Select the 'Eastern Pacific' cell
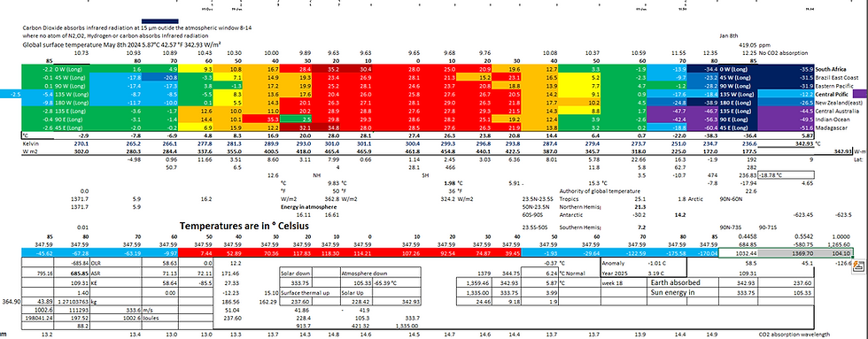868x339 pixels. coord(833,86)
